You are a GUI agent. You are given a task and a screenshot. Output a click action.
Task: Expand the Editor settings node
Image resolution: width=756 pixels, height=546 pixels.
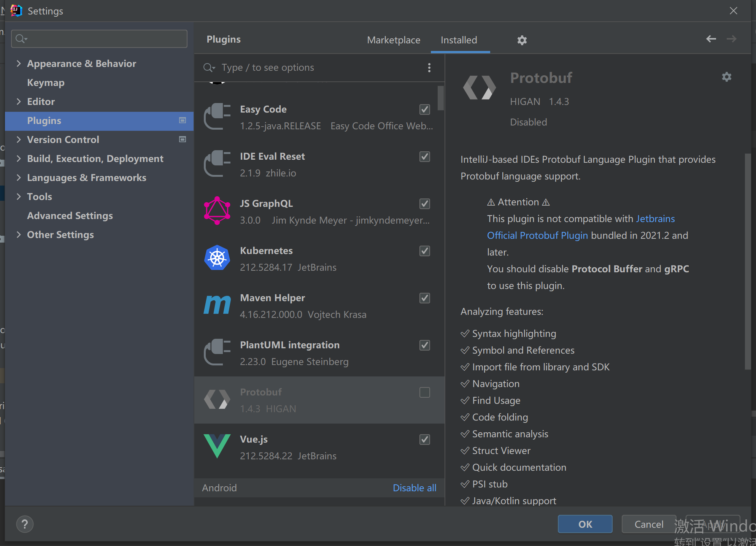[19, 102]
